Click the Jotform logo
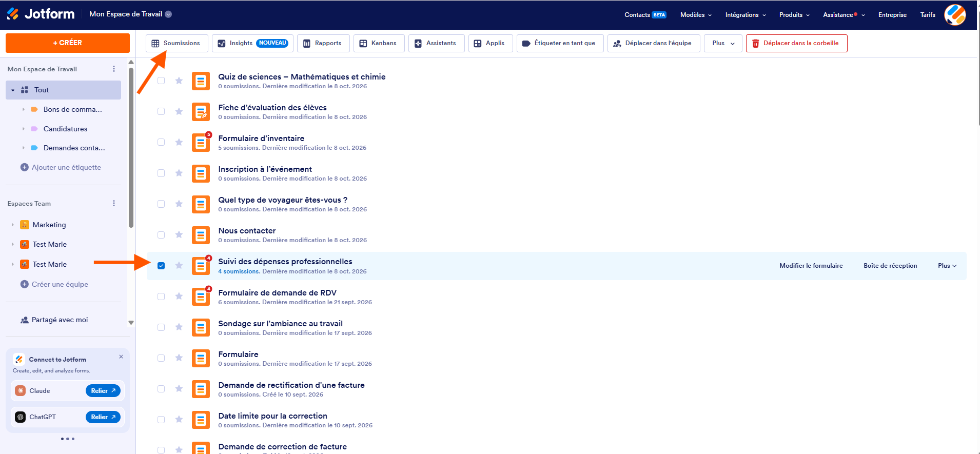The height and width of the screenshot is (454, 980). tap(41, 14)
